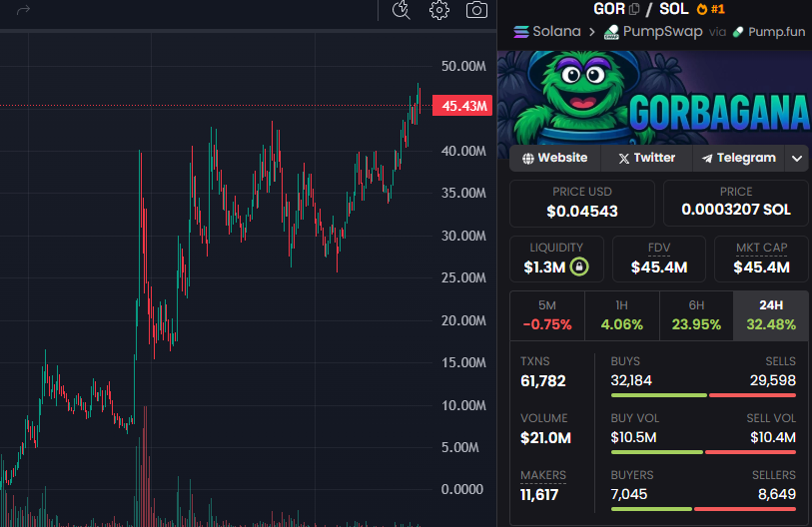
Task: Click the MKT CAP $45.4M box
Action: [x=761, y=259]
